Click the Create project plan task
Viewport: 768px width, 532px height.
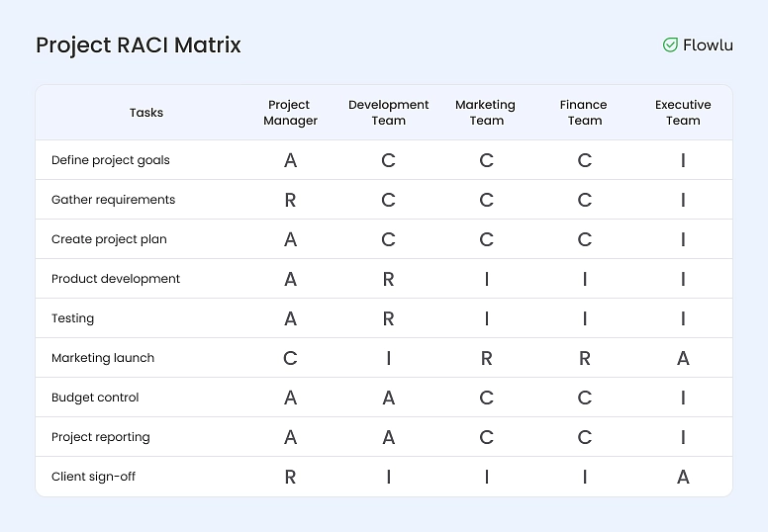[x=109, y=239]
